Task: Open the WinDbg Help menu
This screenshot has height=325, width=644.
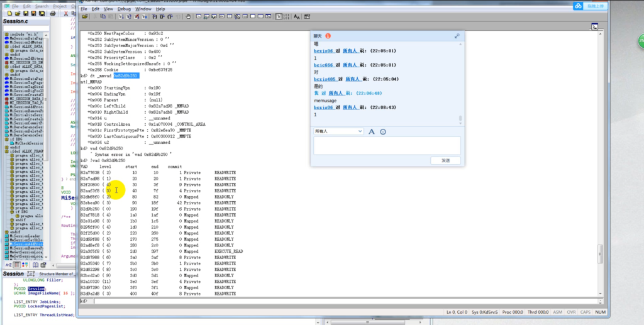Action: click(x=160, y=9)
